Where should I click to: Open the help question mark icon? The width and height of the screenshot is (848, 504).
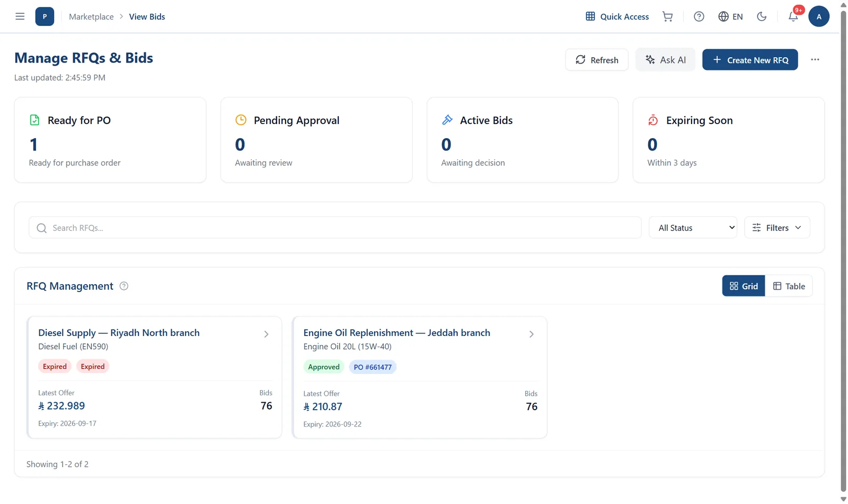[x=699, y=16]
